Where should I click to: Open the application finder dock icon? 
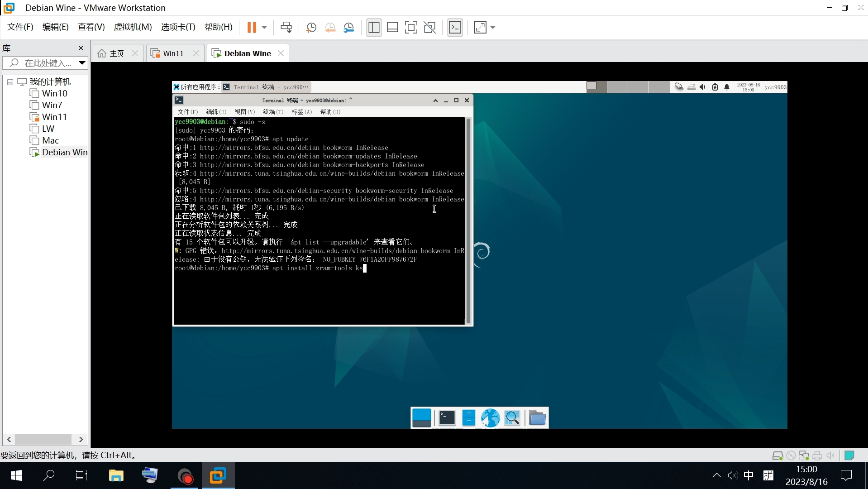(512, 418)
